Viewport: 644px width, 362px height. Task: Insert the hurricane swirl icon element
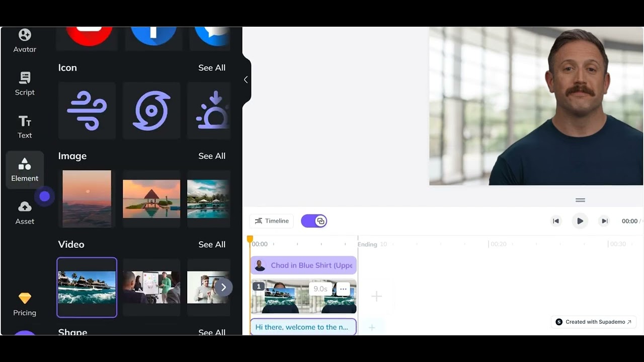(151, 111)
